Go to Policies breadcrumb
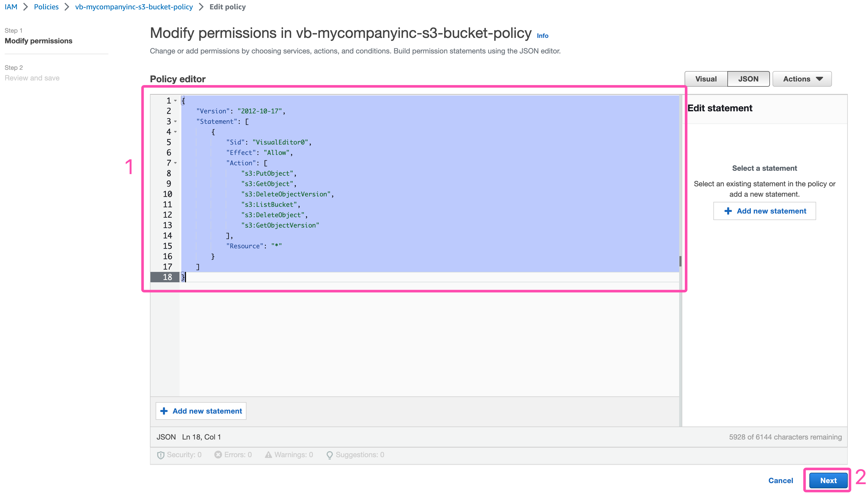Viewport: 868px width, 494px height. click(x=46, y=7)
